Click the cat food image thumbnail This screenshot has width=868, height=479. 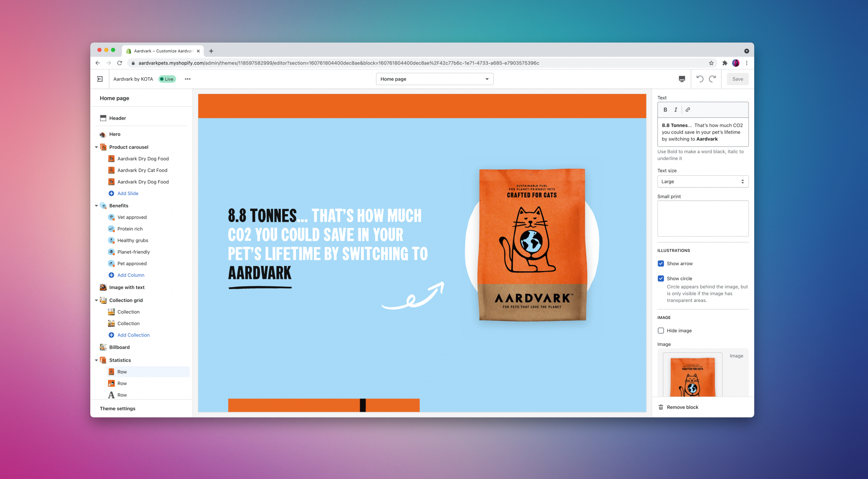tap(692, 375)
